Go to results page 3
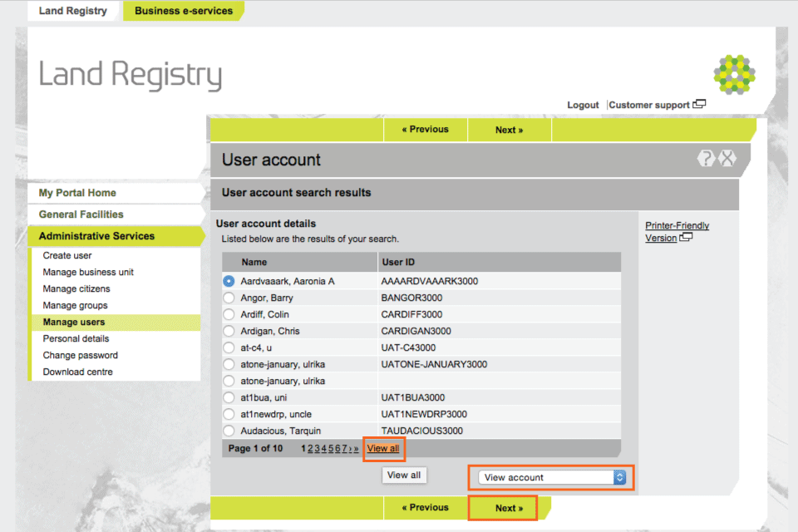Screen dimensions: 798x532 point(317,449)
